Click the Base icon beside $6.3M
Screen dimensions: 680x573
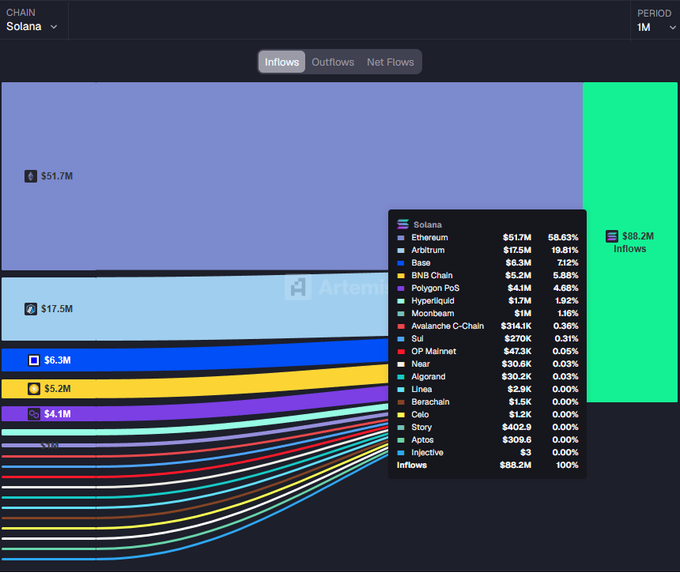tap(34, 360)
